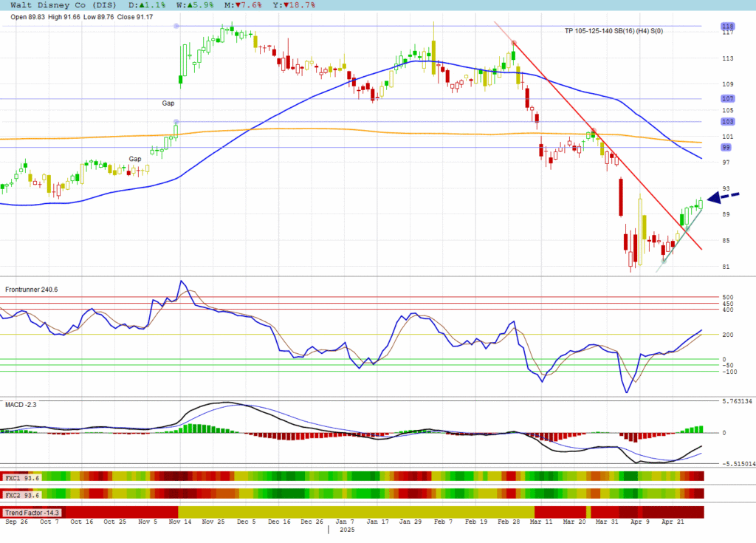Select the Oct 25 date label
The height and width of the screenshot is (543, 756).
114,522
